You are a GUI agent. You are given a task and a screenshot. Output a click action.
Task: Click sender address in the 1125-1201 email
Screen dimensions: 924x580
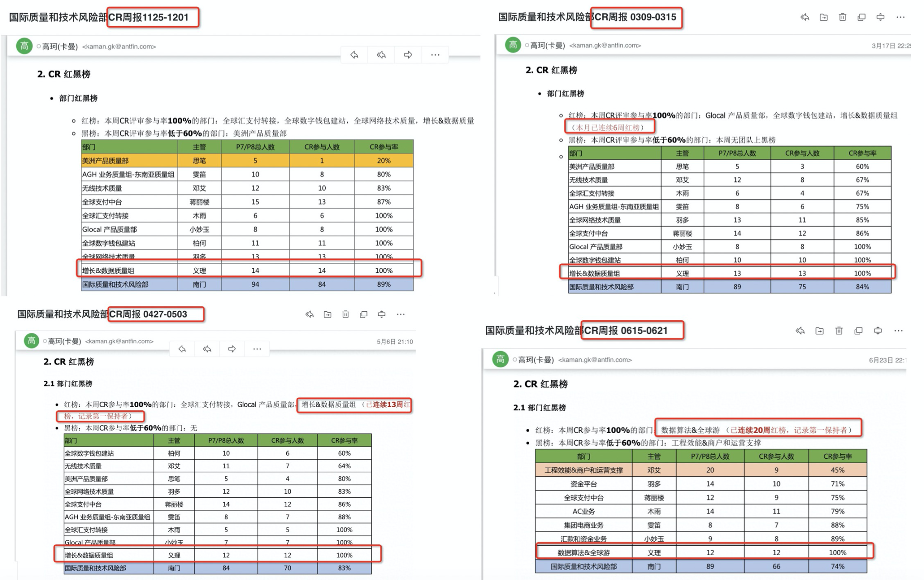(x=119, y=47)
